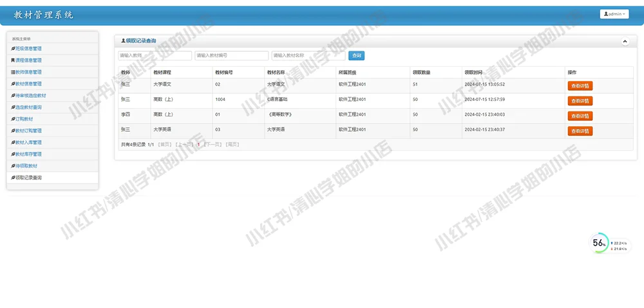The image size is (644, 308).
Task: View details for textbook number 02
Action: [580, 86]
